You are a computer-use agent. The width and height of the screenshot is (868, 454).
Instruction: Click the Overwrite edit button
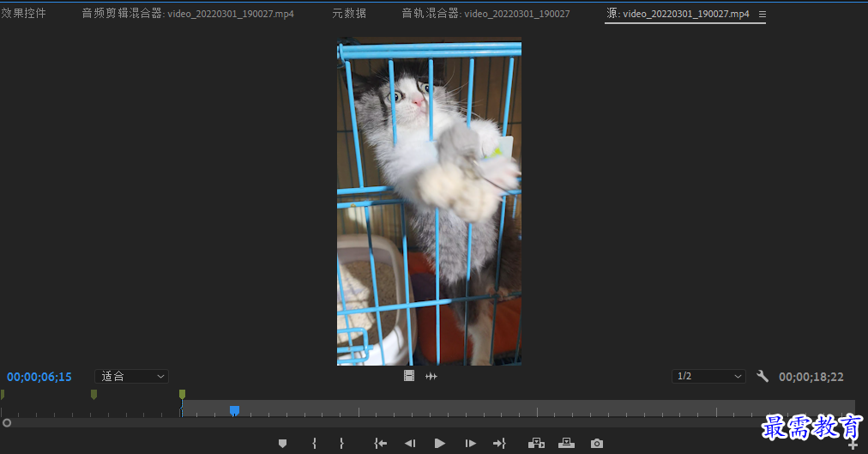coord(566,444)
